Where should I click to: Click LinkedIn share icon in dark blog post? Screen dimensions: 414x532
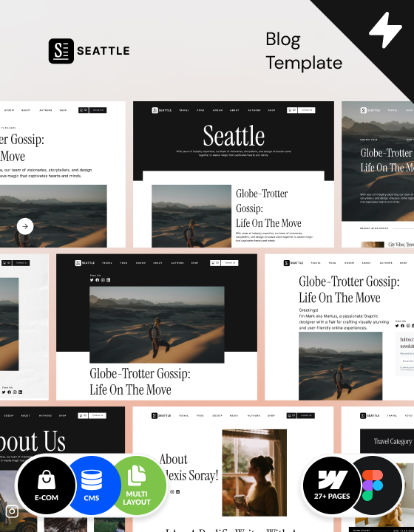click(108, 280)
